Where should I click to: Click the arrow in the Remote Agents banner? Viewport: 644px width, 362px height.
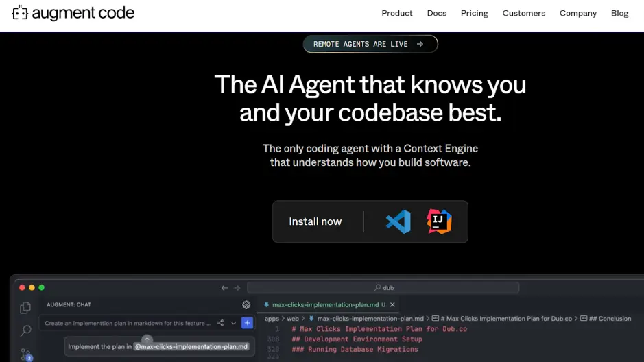(x=420, y=44)
